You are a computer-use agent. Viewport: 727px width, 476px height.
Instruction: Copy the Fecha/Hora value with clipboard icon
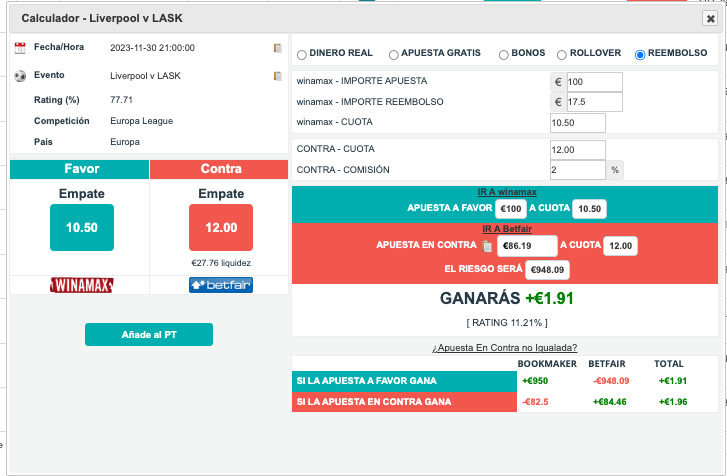(x=278, y=48)
